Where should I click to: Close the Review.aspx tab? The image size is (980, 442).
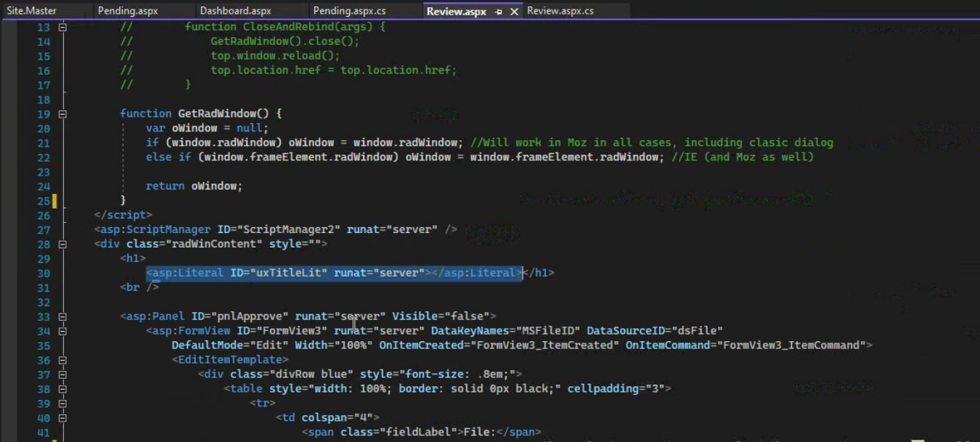(514, 12)
